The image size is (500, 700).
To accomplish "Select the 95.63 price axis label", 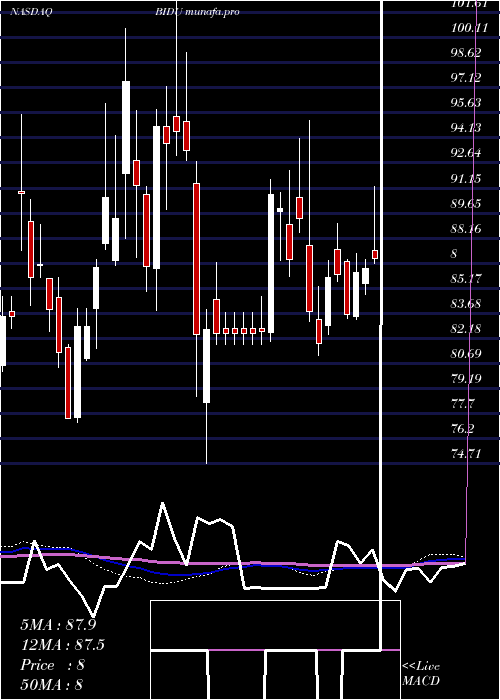I will coord(466,103).
